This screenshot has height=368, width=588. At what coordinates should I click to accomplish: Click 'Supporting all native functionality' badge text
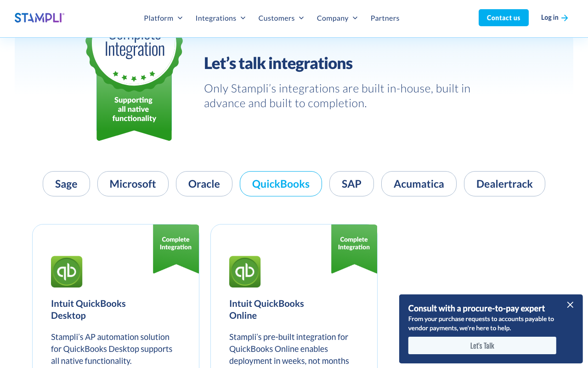134,109
